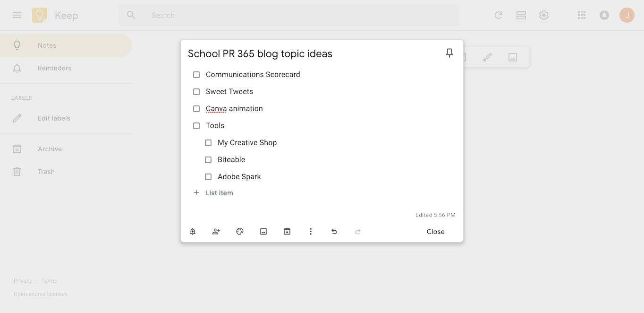Check the Communications Scorecard item
Screen dimensions: 644x313
(x=196, y=75)
